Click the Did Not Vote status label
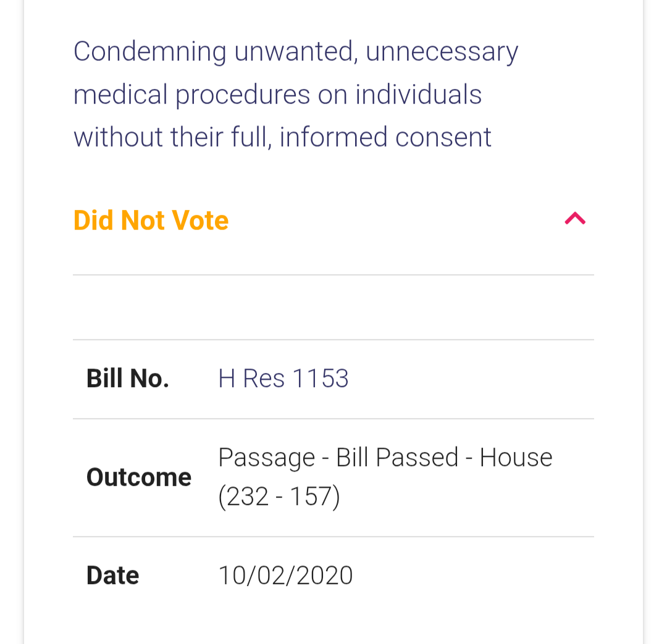This screenshot has height=644, width=667. [x=151, y=220]
